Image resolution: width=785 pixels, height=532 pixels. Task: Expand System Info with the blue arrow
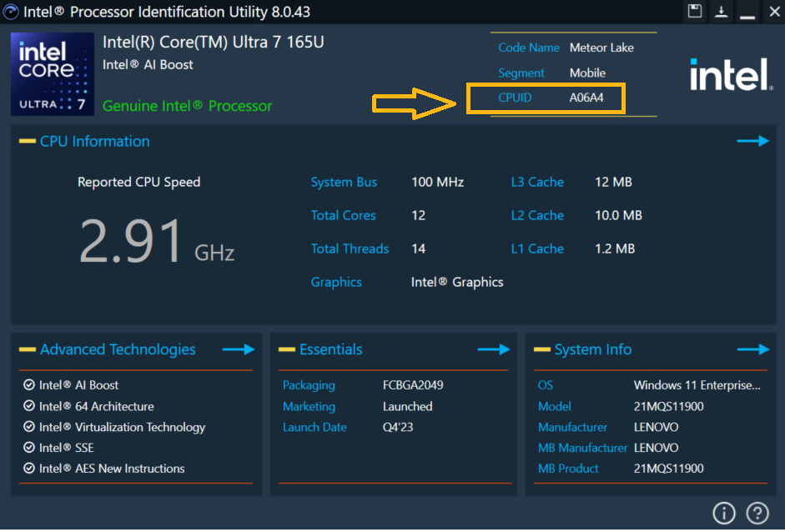click(x=753, y=349)
